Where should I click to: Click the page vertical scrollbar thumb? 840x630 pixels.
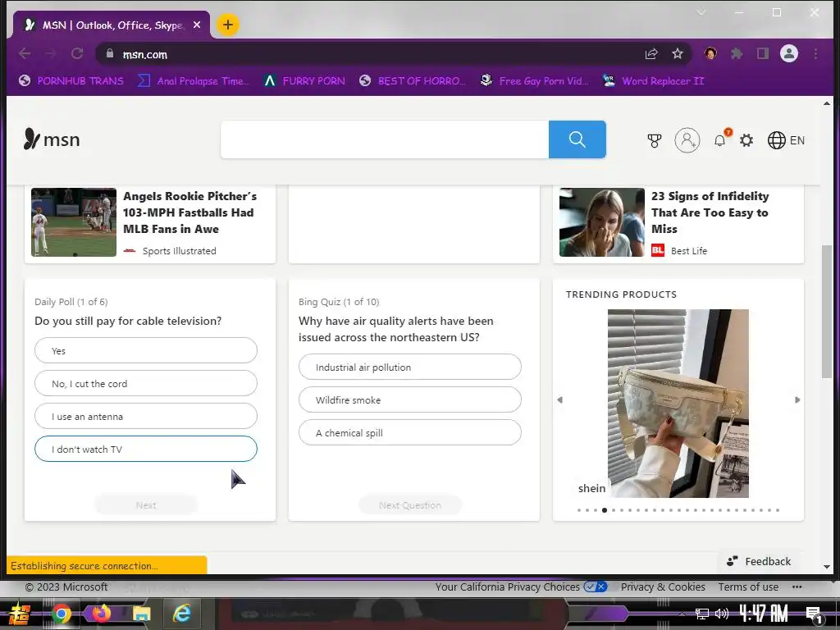click(x=827, y=312)
